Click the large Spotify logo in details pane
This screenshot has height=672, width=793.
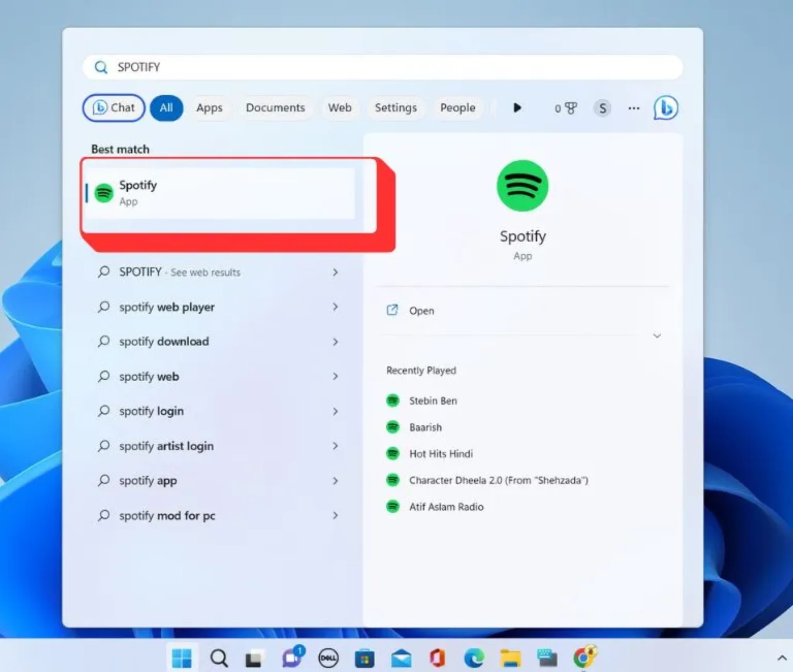[x=522, y=186]
